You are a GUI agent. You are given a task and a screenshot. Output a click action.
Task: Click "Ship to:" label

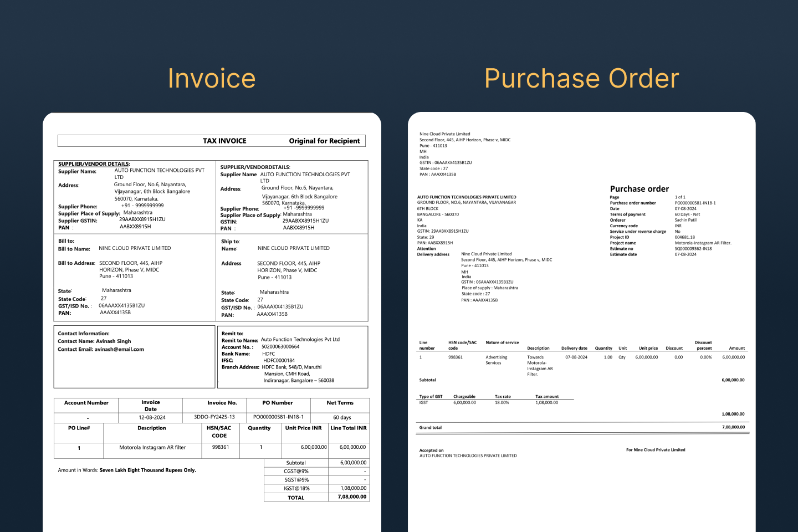pyautogui.click(x=231, y=242)
